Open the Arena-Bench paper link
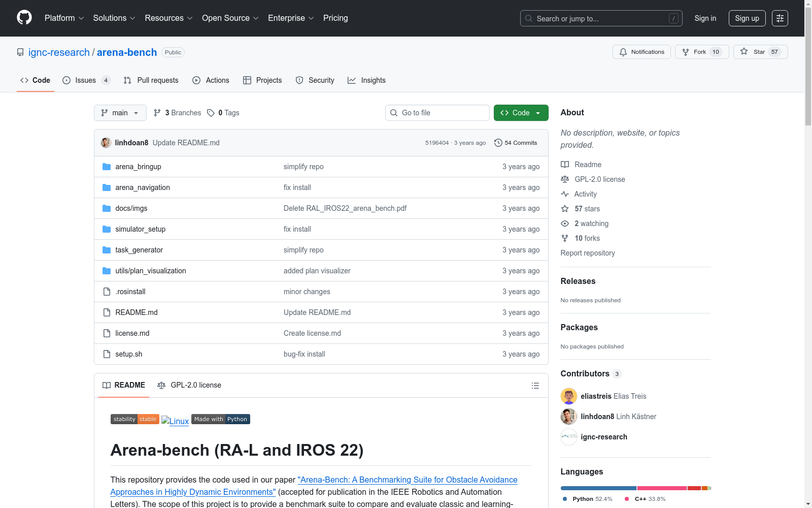This screenshot has height=508, width=812. 314,486
